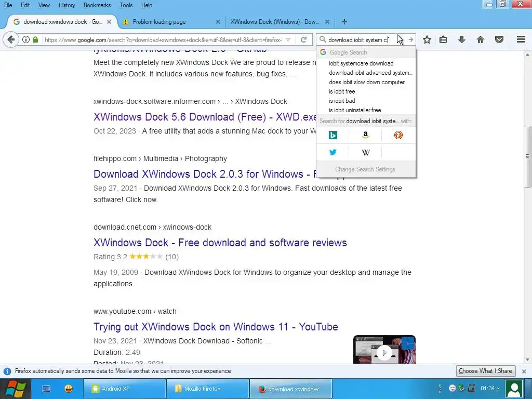The image size is (532, 399).
Task: Show bookmarks list icon
Action: coord(443,39)
